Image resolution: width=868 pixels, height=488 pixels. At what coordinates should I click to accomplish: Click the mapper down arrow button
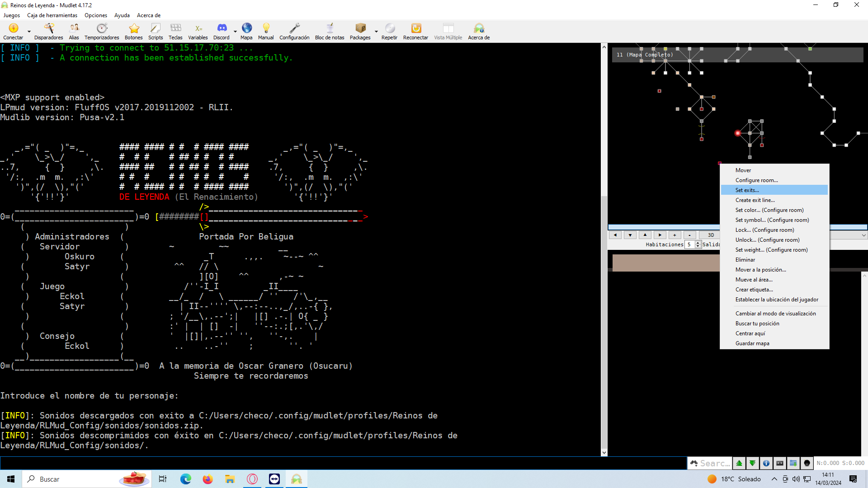coord(630,235)
